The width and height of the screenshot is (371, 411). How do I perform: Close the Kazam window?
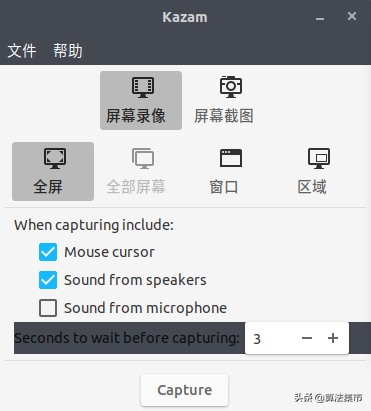[352, 16]
